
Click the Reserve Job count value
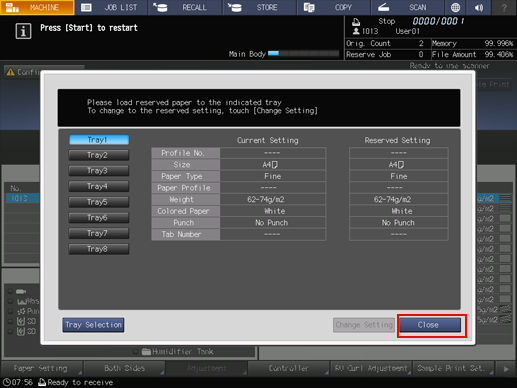421,54
